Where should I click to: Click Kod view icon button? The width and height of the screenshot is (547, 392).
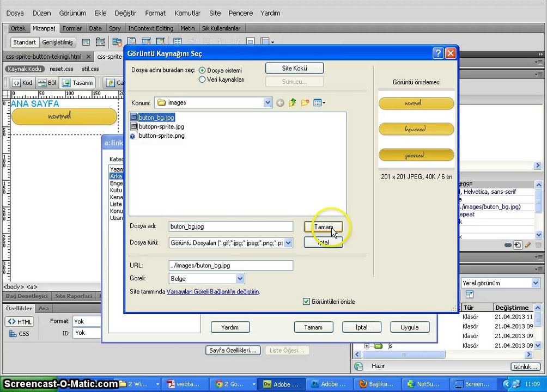[x=23, y=83]
